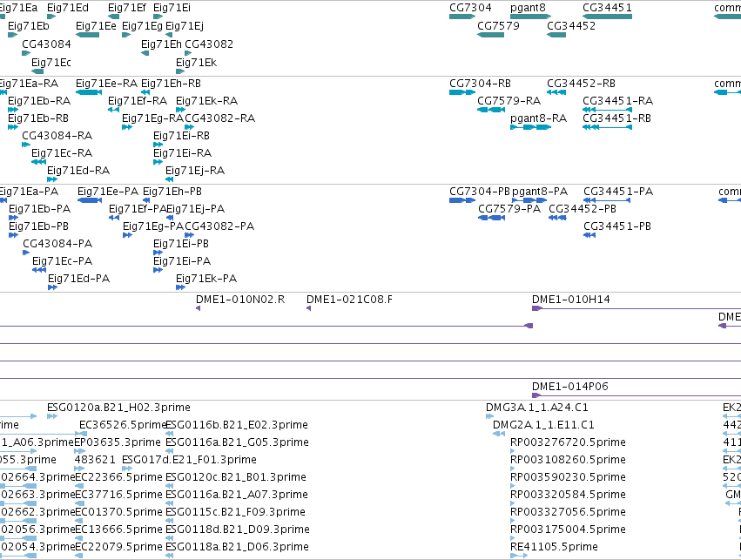The height and width of the screenshot is (560, 741).
Task: Open the Eig71Eb-RB transcript label
Action: 38,118
